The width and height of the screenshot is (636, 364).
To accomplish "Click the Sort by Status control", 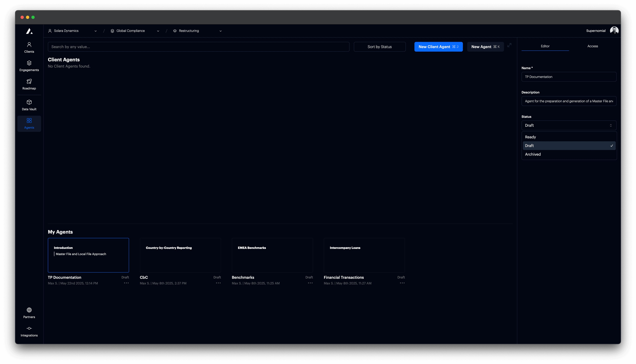I will pyautogui.click(x=380, y=46).
